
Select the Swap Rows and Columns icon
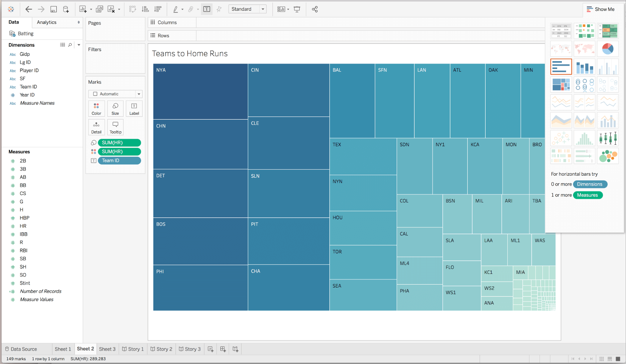click(133, 9)
